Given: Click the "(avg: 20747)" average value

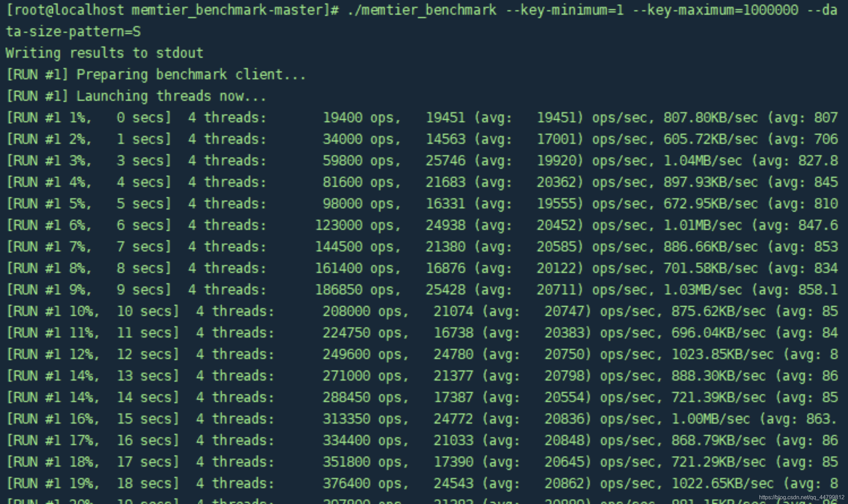Looking at the screenshot, I should pos(537,311).
